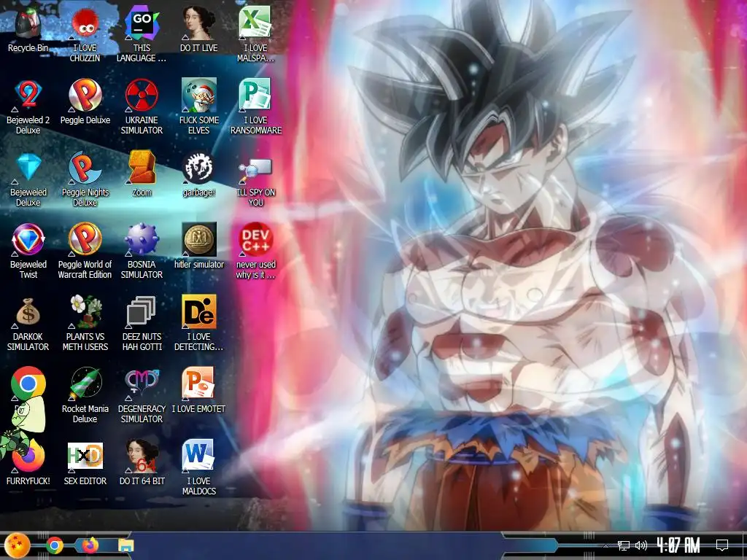The image size is (747, 560).
Task: Open Chrome from the taskbar
Action: point(54,545)
